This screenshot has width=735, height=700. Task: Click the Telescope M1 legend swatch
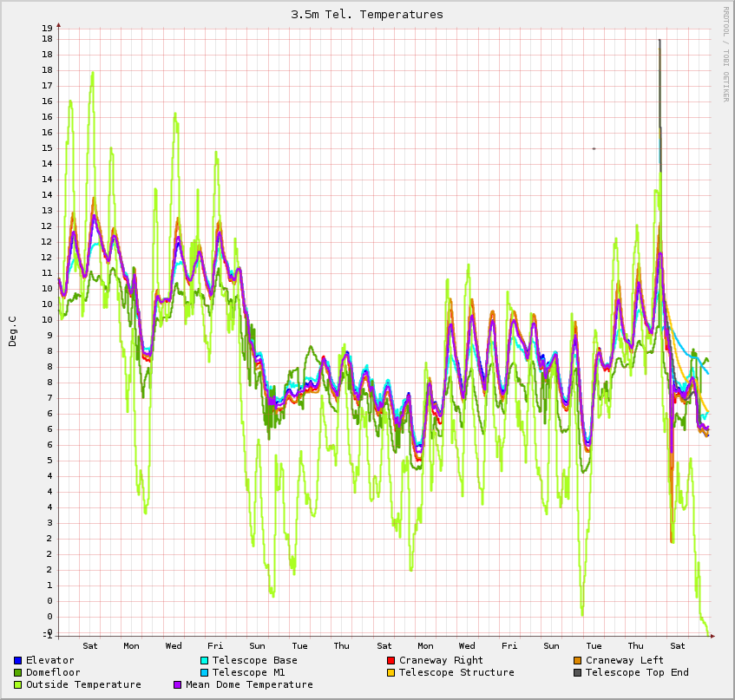205,673
